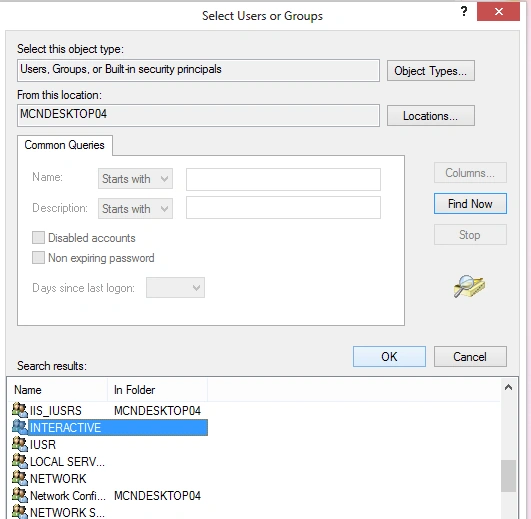Screen dimensions: 531x519
Task: Click the INTERACTIVE principal icon
Action: pos(20,427)
